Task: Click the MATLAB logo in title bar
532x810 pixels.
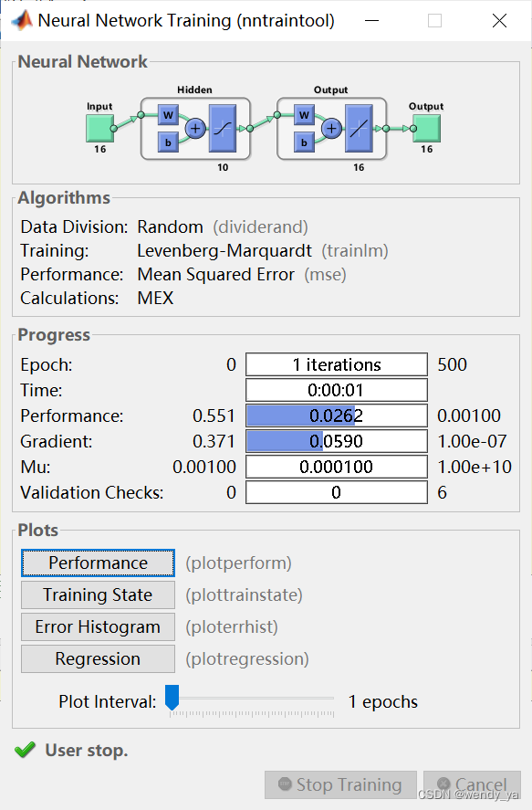Action: pos(22,21)
